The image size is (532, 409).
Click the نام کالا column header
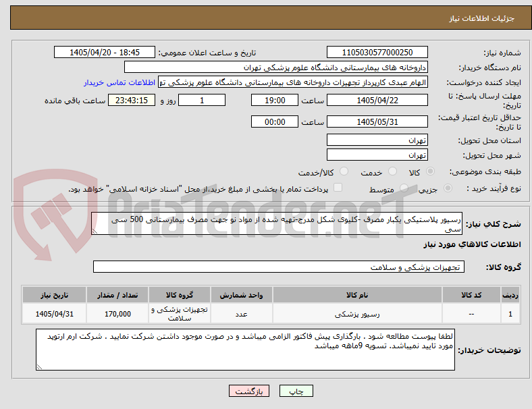pyautogui.click(x=357, y=295)
